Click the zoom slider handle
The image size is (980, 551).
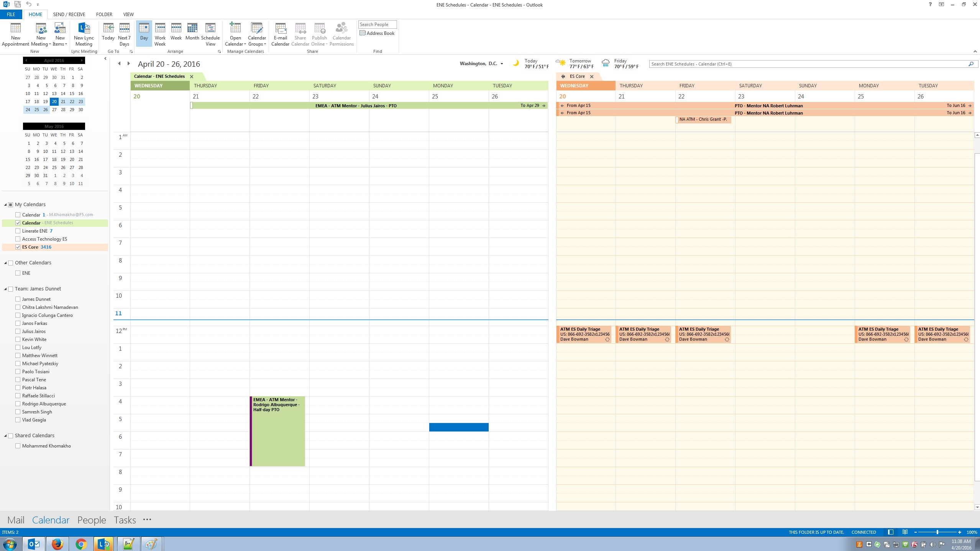pos(937,532)
